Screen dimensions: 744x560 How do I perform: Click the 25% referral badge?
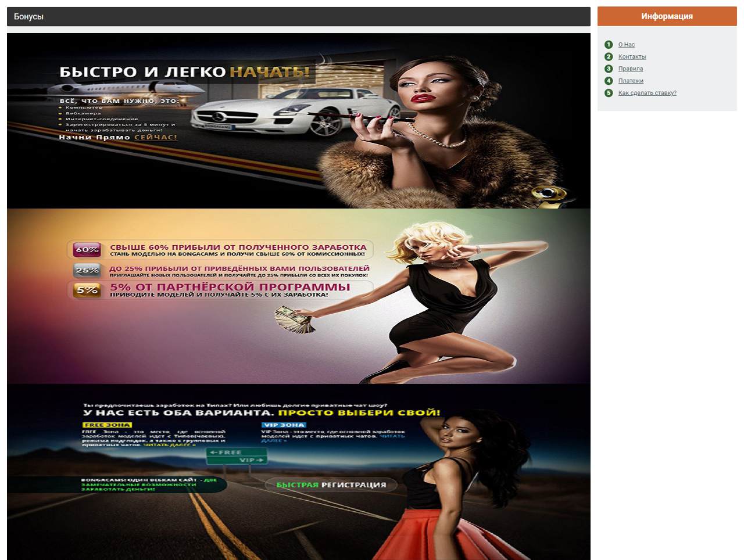pos(87,271)
